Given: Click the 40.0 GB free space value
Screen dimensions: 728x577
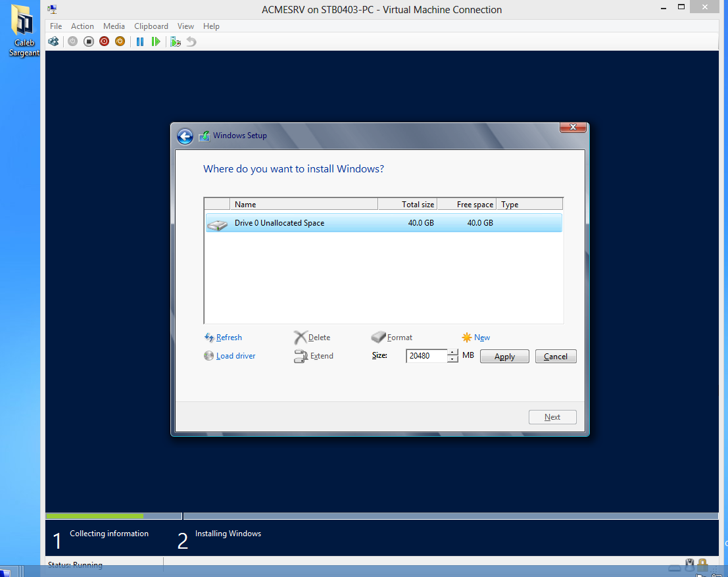Looking at the screenshot, I should pyautogui.click(x=479, y=223).
